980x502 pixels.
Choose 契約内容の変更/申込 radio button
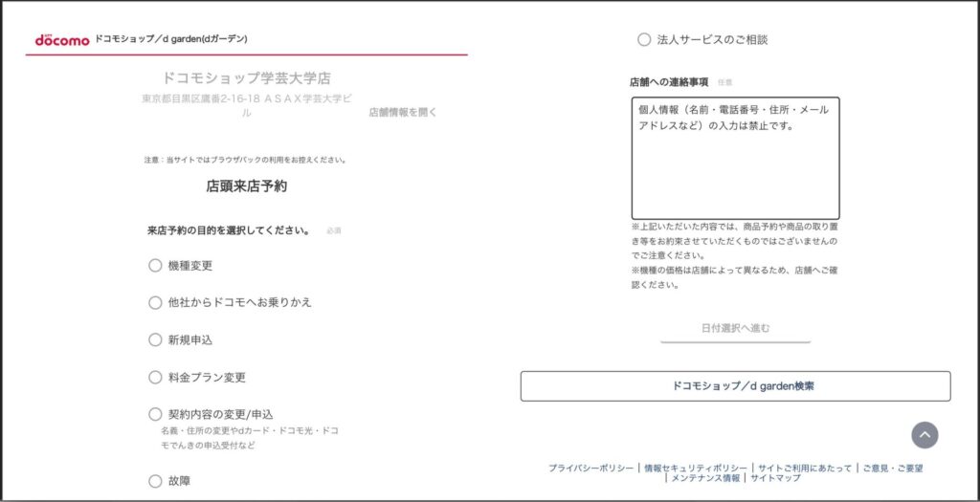point(155,414)
